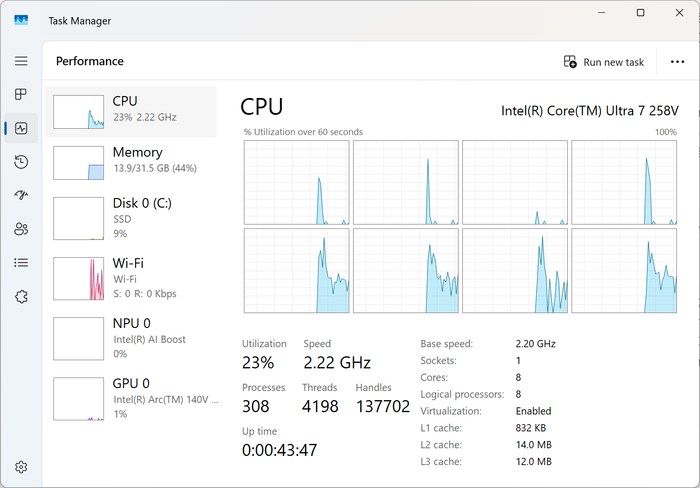The width and height of the screenshot is (700, 488).
Task: Select the CPU performance item
Action: pyautogui.click(x=131, y=112)
